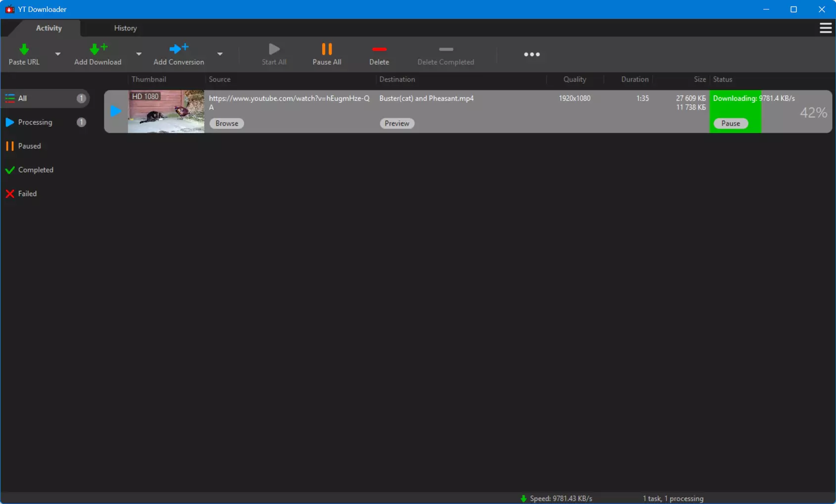Viewport: 836px width, 504px height.
Task: Click the Paste URL green arrow icon
Action: pos(24,49)
